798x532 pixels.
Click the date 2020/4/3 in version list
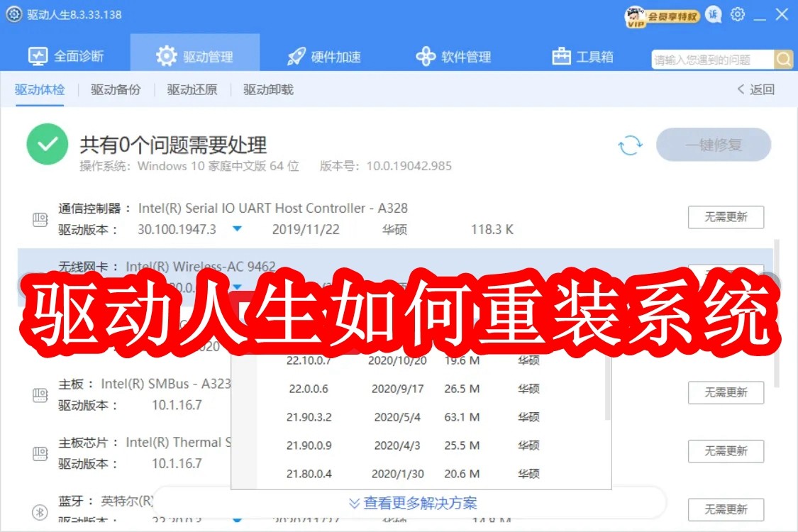(397, 446)
